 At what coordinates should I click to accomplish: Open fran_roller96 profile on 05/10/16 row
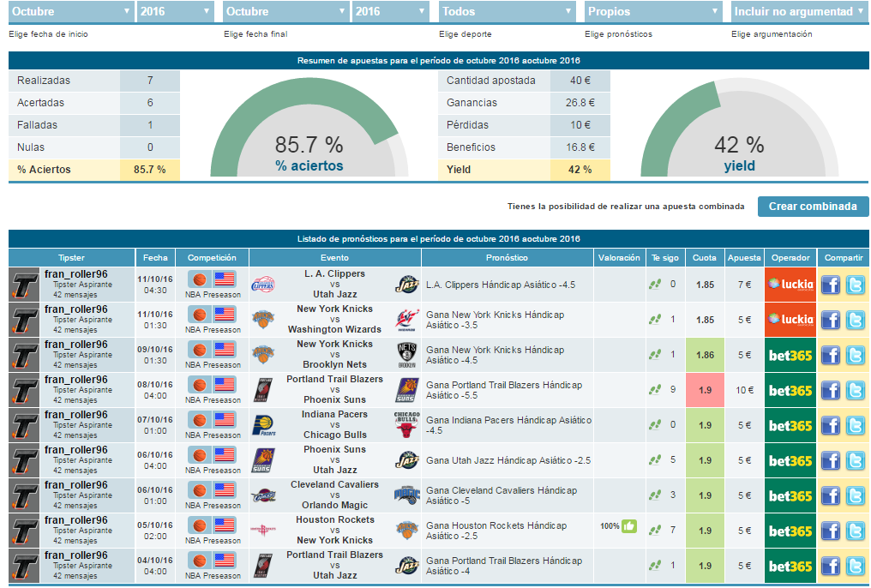pyautogui.click(x=76, y=520)
